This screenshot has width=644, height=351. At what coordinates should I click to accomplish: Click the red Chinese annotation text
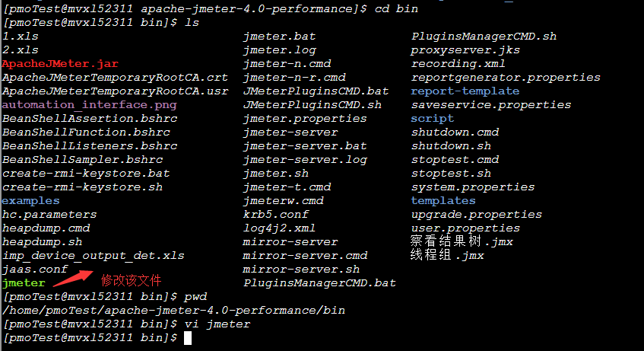click(x=131, y=280)
